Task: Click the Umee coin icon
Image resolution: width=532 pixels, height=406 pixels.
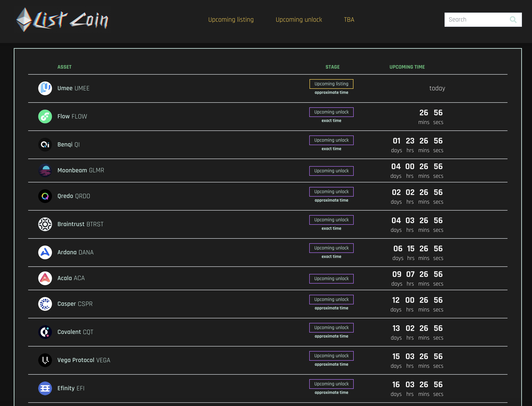Action: pos(45,88)
